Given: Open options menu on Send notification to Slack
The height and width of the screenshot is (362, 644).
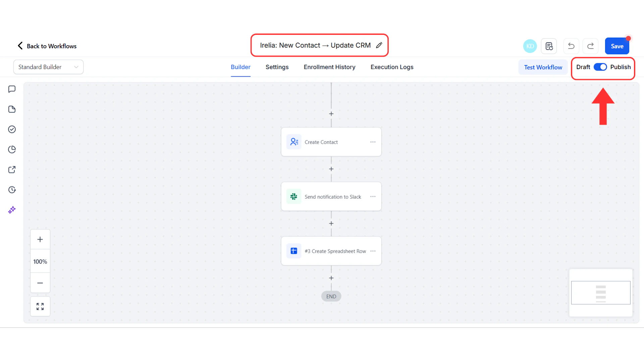Looking at the screenshot, I should 373,196.
